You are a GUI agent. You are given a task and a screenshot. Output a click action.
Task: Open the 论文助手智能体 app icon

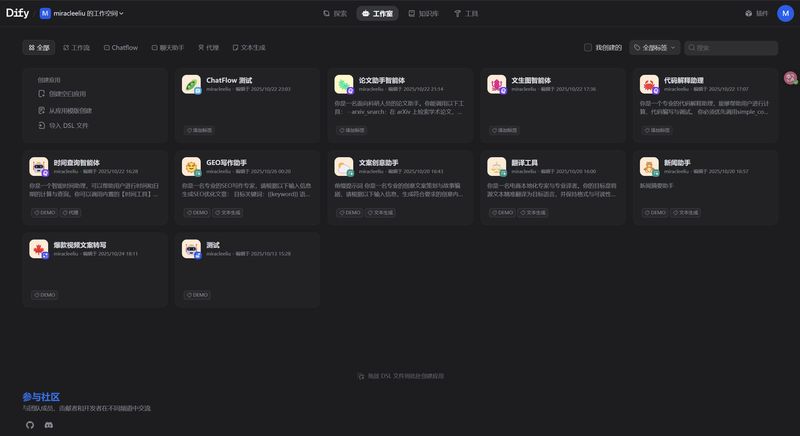344,84
